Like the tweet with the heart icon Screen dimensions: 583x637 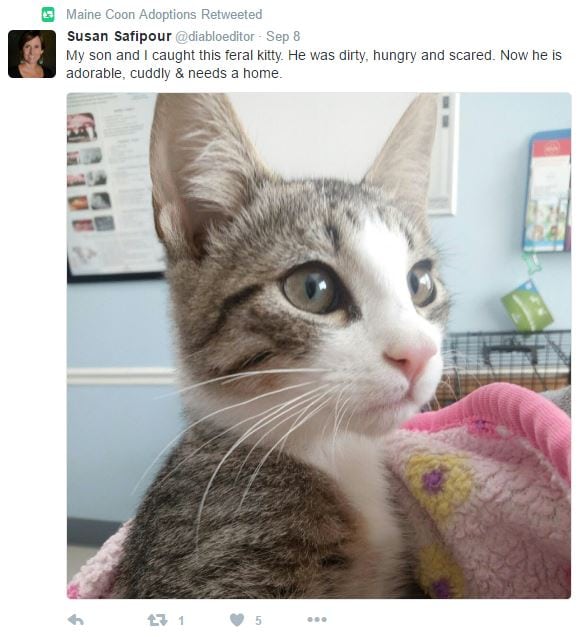tap(237, 620)
